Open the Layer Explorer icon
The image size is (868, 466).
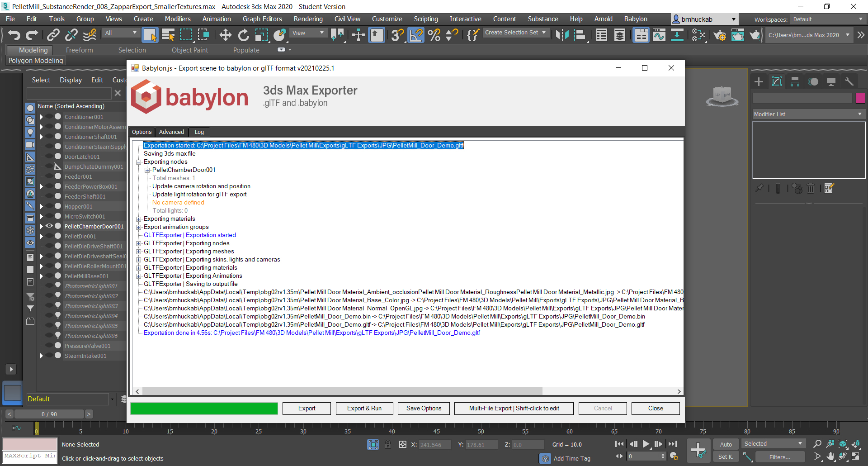click(x=620, y=35)
